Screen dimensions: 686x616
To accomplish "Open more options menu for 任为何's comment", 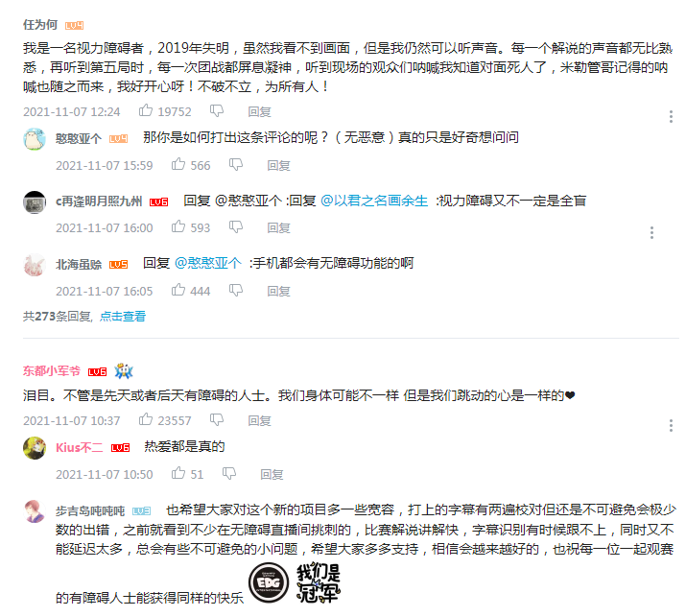I will pos(671,116).
